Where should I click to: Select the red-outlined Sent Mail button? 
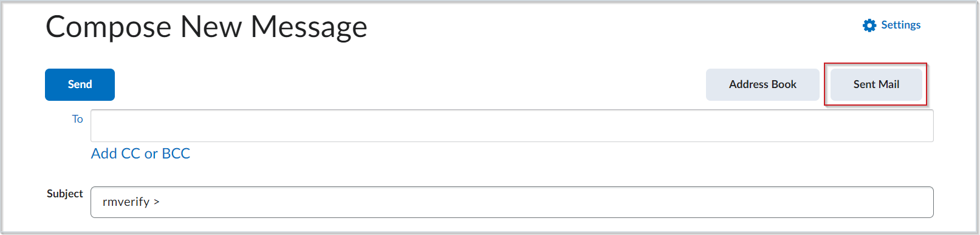point(876,84)
